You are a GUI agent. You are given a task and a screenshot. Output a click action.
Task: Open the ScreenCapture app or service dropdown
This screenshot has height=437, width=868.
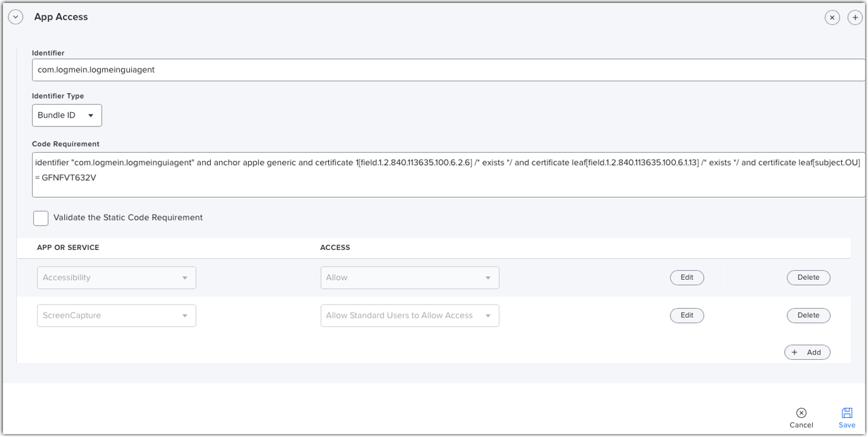click(116, 315)
